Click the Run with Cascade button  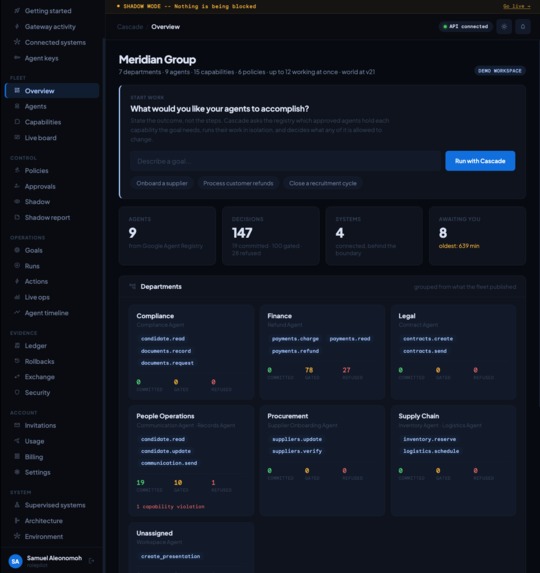tap(480, 161)
